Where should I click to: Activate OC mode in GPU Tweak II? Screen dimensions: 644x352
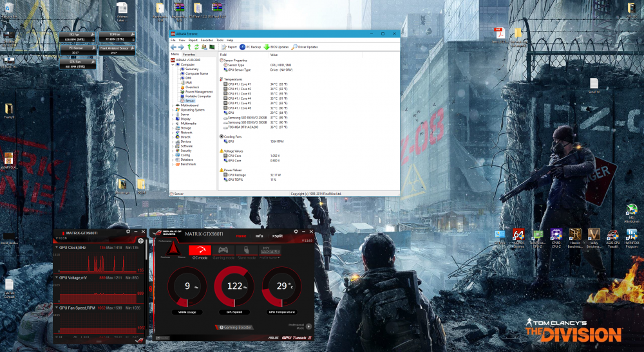(200, 251)
